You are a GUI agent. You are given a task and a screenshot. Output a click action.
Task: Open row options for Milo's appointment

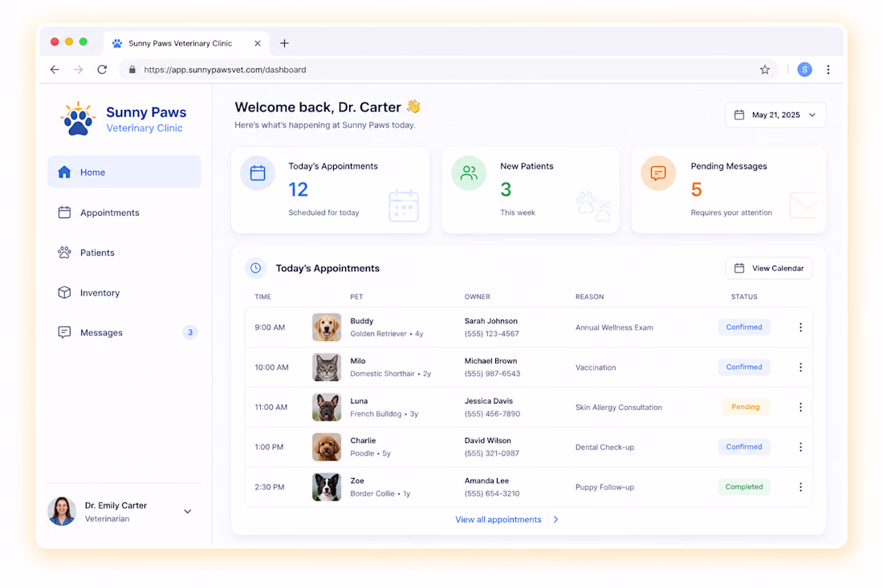(800, 367)
